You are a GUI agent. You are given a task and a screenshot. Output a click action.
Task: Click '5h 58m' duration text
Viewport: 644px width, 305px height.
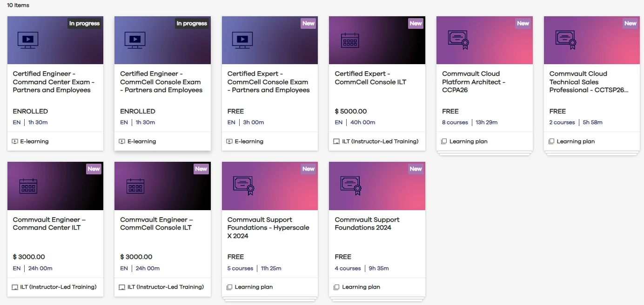593,123
